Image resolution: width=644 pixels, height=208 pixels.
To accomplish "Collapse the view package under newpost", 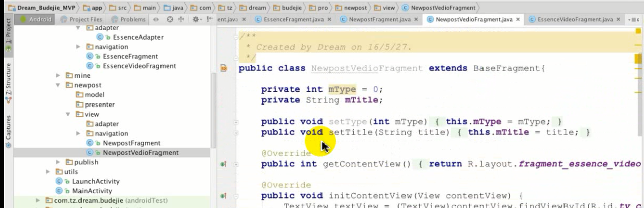I will (68, 114).
